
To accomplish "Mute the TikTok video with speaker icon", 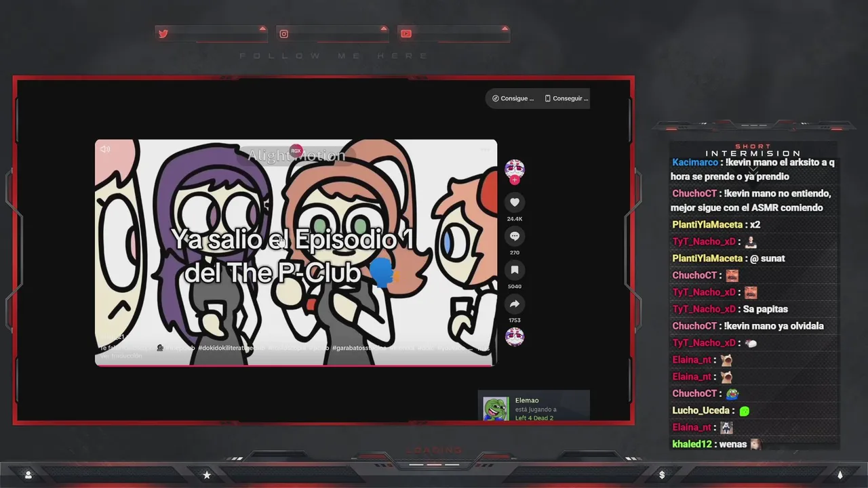I will tap(105, 149).
